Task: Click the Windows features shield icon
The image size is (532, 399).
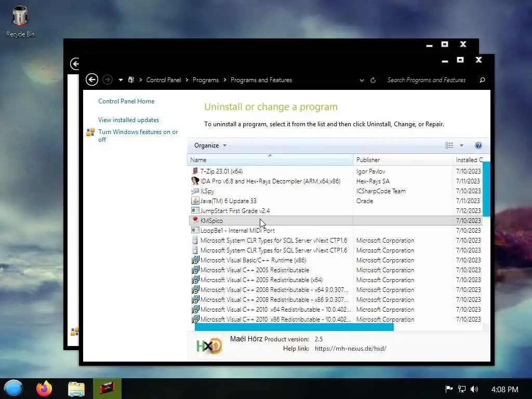Action: point(90,132)
